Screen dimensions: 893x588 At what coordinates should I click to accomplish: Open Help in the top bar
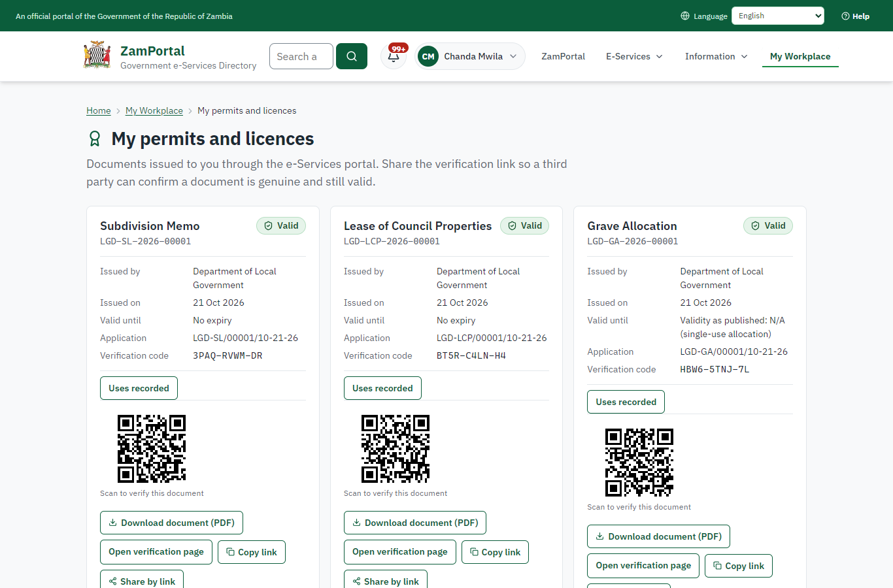[855, 16]
